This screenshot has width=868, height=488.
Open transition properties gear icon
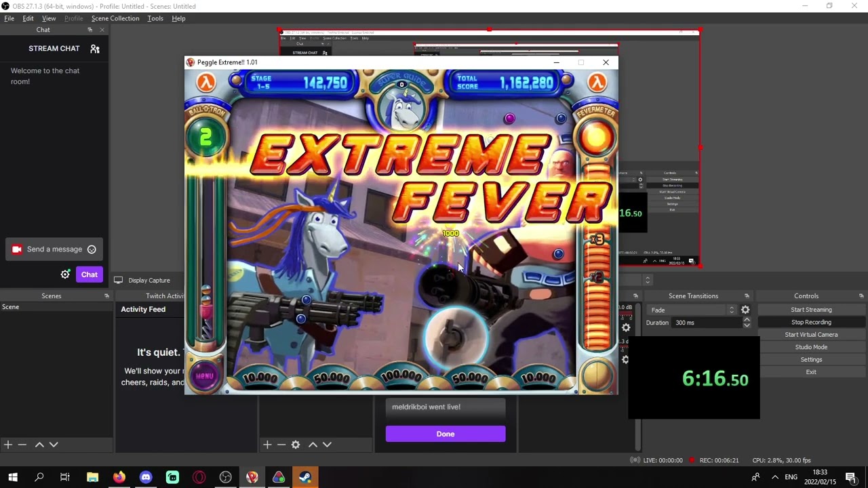745,310
